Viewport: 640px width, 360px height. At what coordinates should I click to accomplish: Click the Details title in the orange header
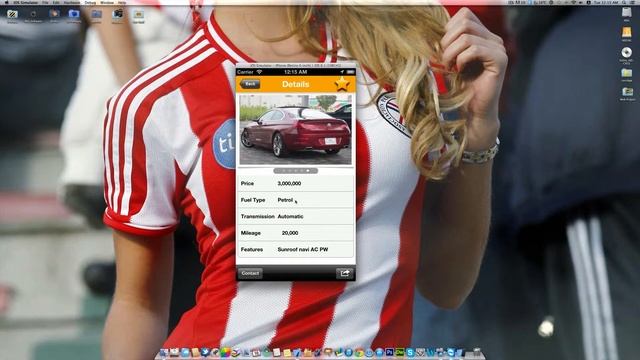click(296, 84)
